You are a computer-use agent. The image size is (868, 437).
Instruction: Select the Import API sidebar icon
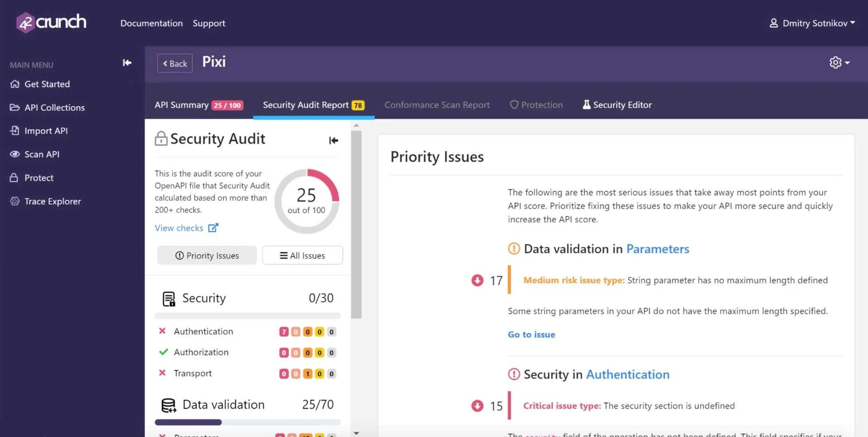pyautogui.click(x=15, y=130)
